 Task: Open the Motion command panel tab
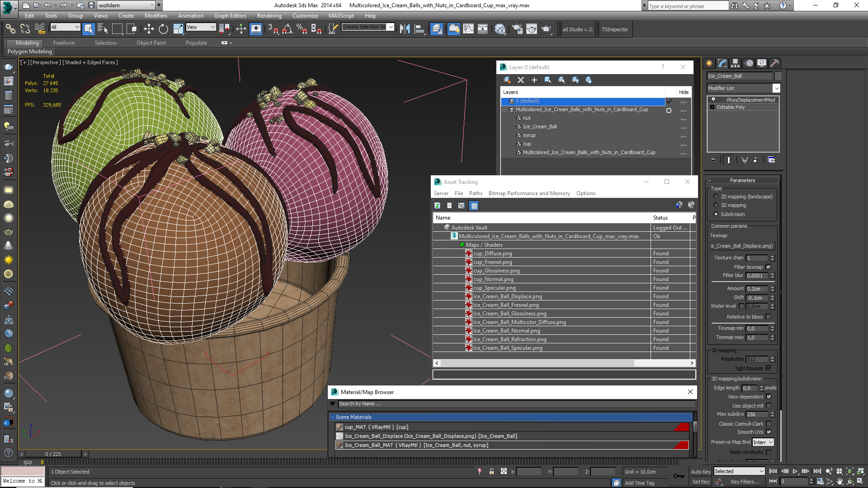click(749, 63)
